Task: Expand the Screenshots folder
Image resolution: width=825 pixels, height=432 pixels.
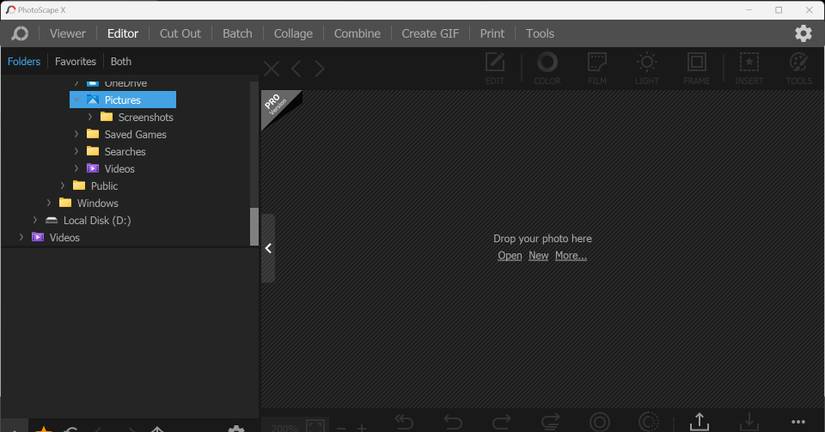Action: (90, 117)
